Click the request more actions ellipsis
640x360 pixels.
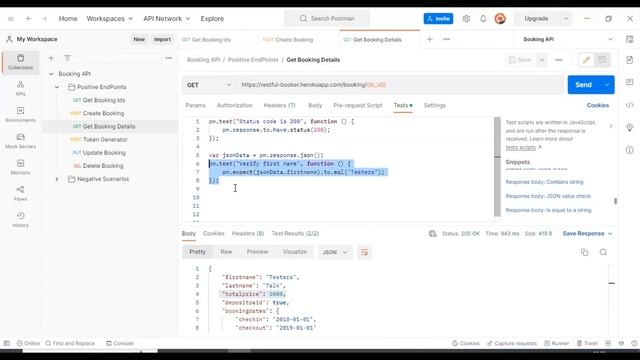[x=558, y=60]
